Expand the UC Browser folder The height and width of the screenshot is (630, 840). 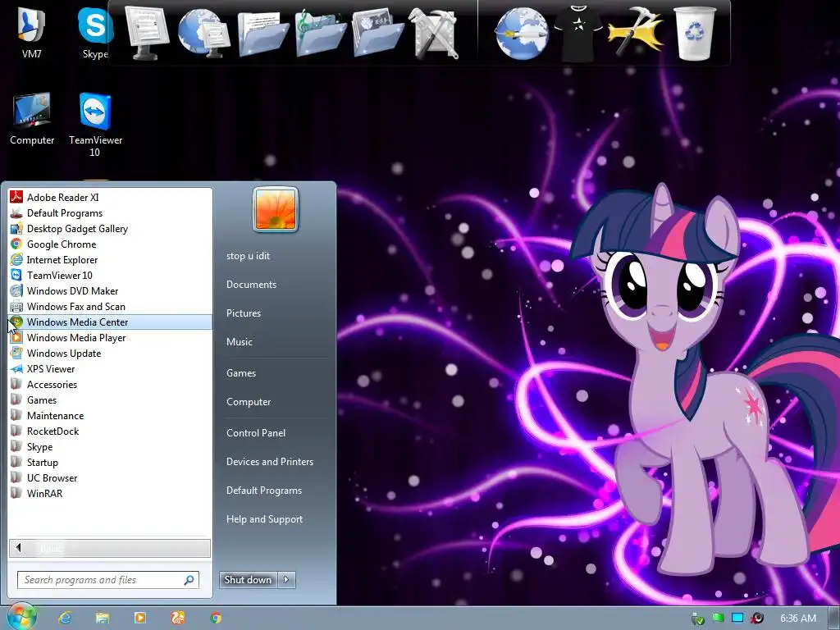tap(110, 477)
